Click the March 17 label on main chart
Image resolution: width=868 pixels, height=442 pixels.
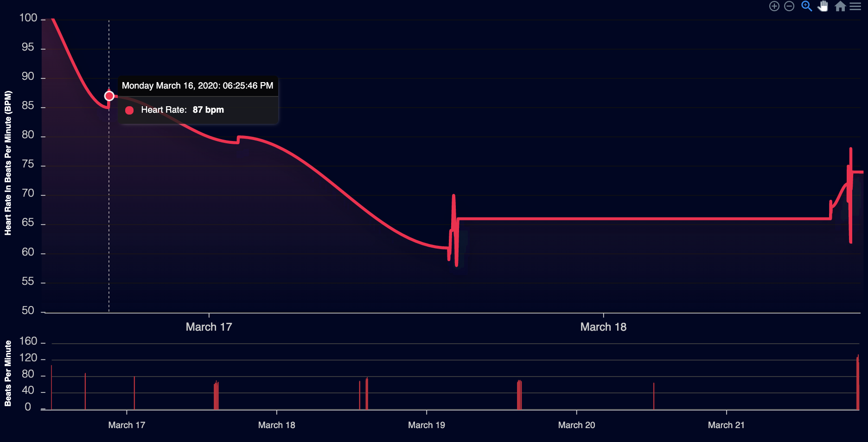[x=209, y=327]
